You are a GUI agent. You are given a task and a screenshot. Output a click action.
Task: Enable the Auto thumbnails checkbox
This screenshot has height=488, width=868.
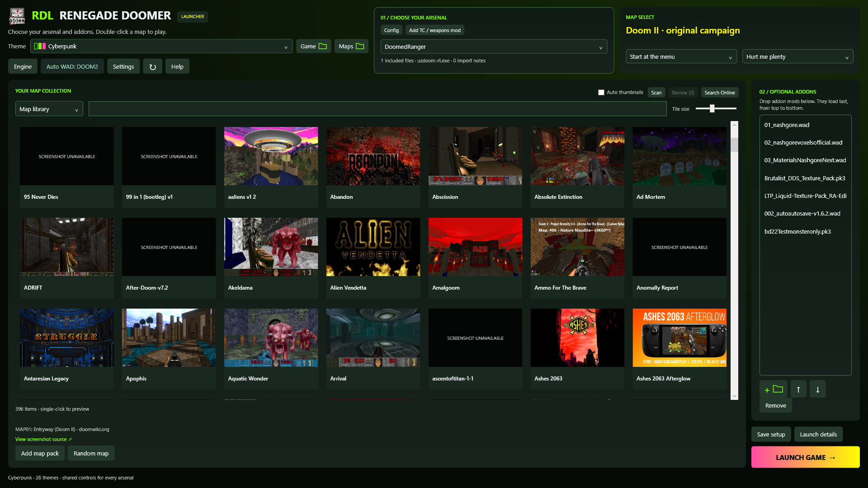point(601,93)
